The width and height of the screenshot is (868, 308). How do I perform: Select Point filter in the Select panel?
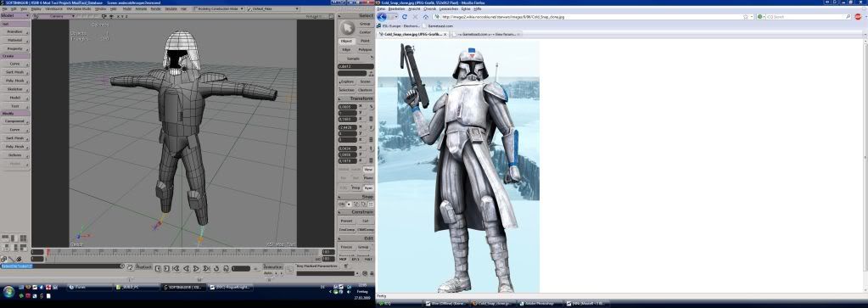click(x=365, y=41)
